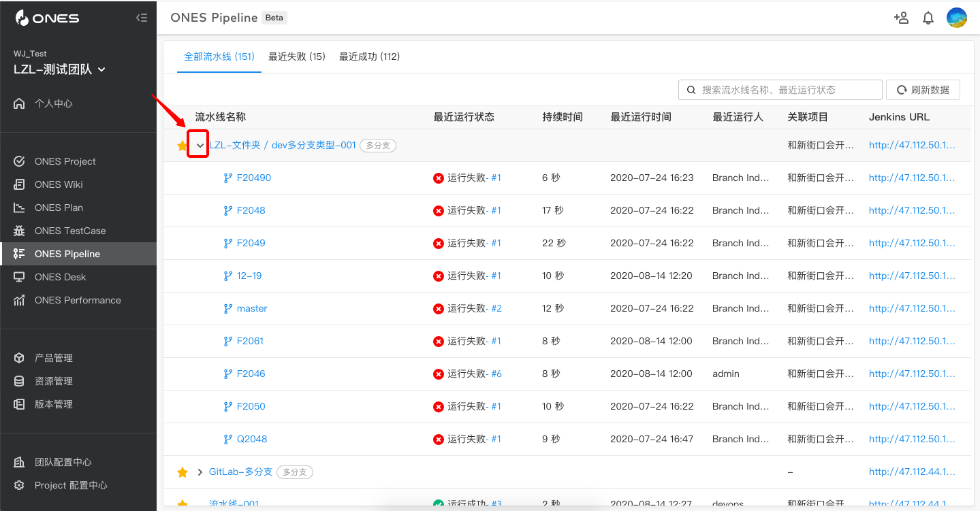Open run #1 of F20490
This screenshot has width=980, height=511.
coord(496,178)
